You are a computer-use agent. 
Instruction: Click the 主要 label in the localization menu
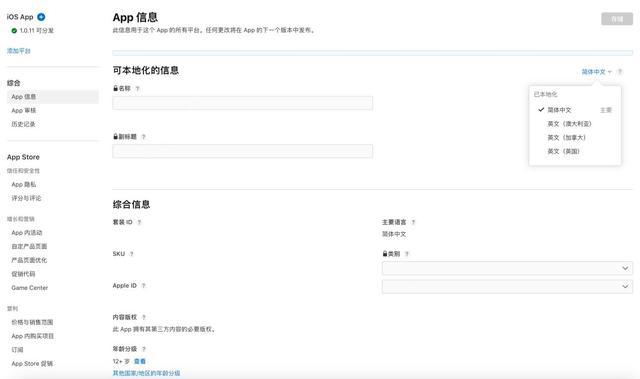click(x=606, y=110)
